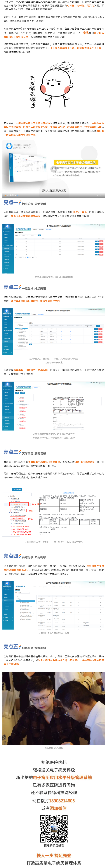Click the caption 佳缘科技沈经理 below the QR code
Viewport: 108px width, 868px height.
54,845
